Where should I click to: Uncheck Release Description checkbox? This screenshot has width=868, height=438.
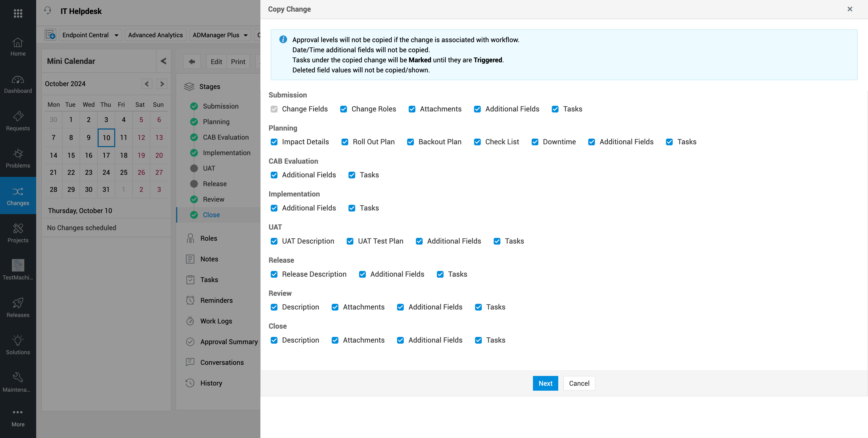274,274
